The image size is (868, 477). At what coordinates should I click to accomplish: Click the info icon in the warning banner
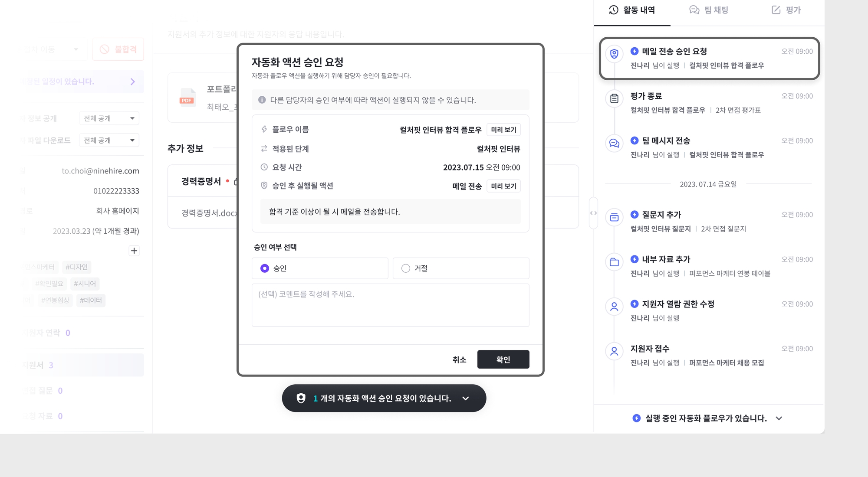point(262,100)
